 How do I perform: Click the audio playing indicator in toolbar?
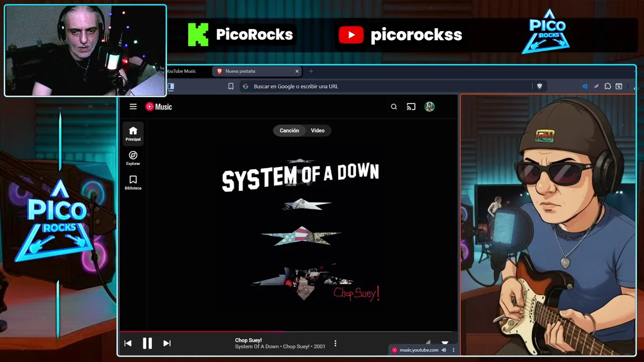click(585, 86)
